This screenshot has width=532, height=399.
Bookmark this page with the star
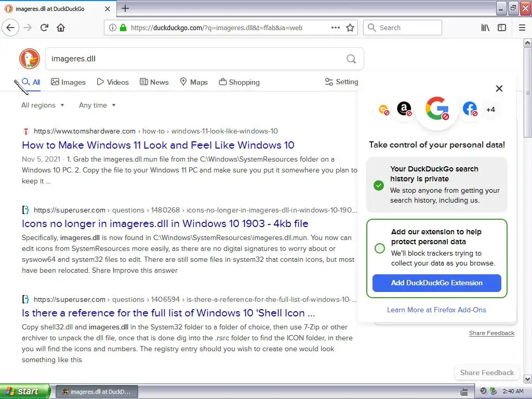[x=350, y=28]
